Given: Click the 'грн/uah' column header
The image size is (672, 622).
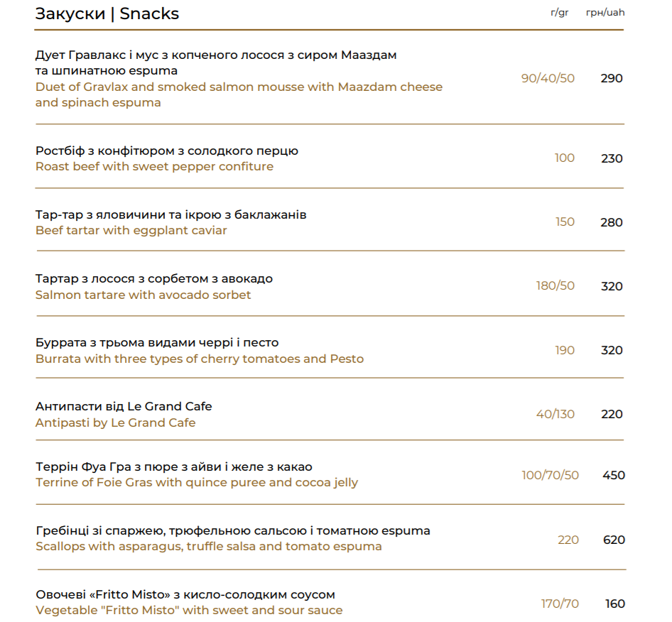Looking at the screenshot, I should click(605, 12).
